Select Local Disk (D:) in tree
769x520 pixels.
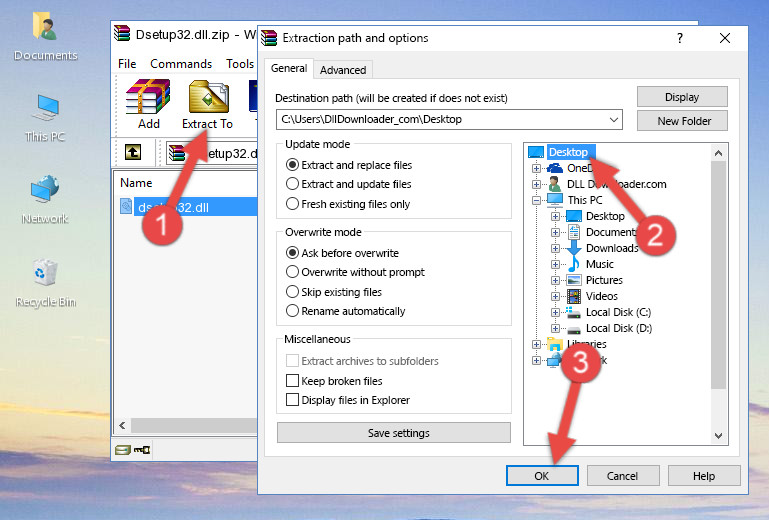tap(618, 328)
